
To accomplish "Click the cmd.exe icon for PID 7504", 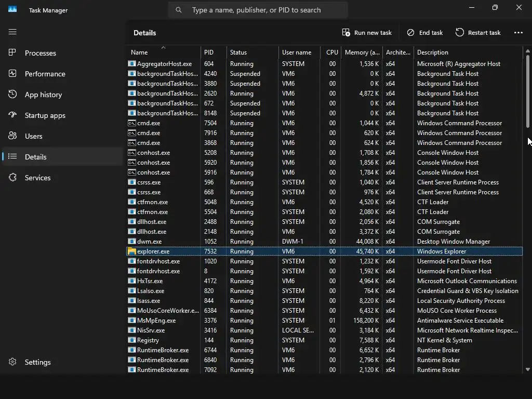I will pos(131,123).
